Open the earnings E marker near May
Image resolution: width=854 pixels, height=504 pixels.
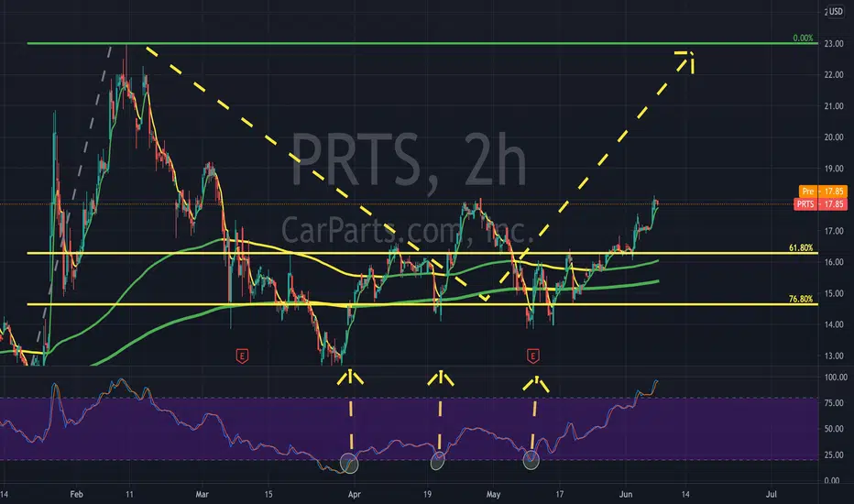[x=532, y=356]
